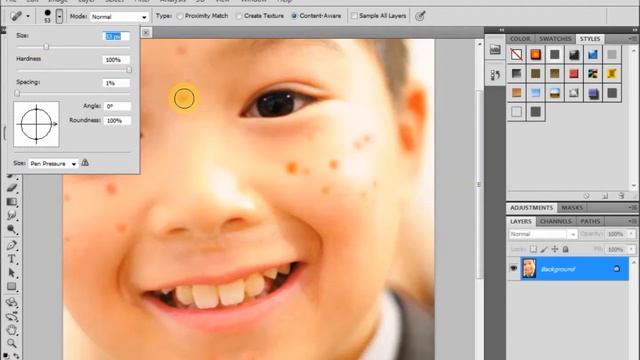Viewport: 640px width, 360px height.
Task: Switch to the Styles tab
Action: pyautogui.click(x=590, y=39)
